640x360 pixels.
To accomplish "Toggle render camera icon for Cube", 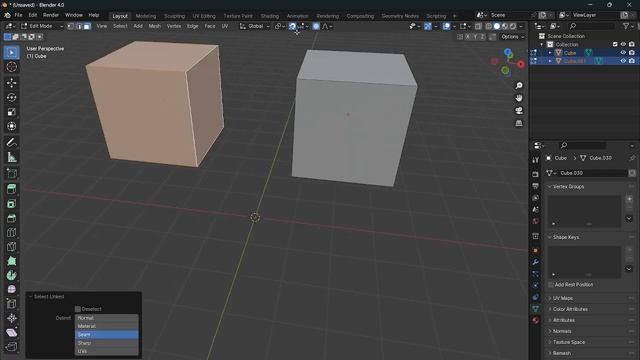I will point(632,53).
